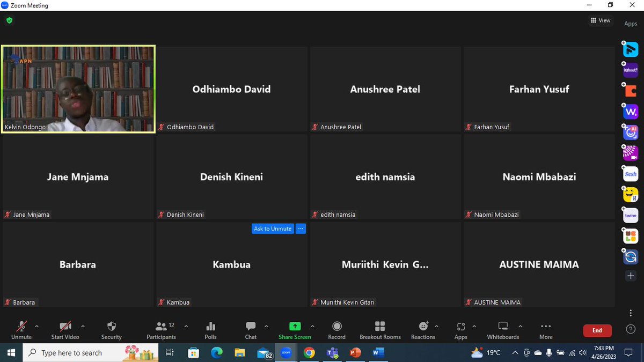Select the Muriithi Kevin G... tile
This screenshot has height=362, width=644.
click(x=385, y=264)
